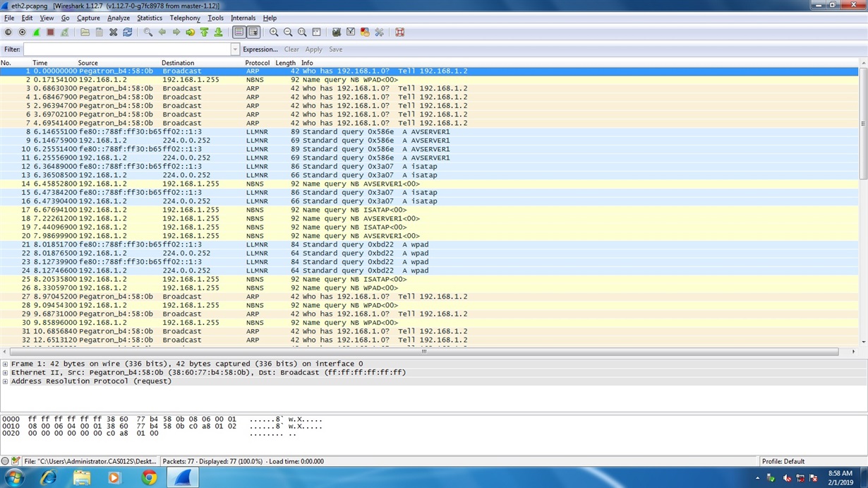Open preferences (tools icon)
Screen dimensions: 868x488
coord(379,32)
